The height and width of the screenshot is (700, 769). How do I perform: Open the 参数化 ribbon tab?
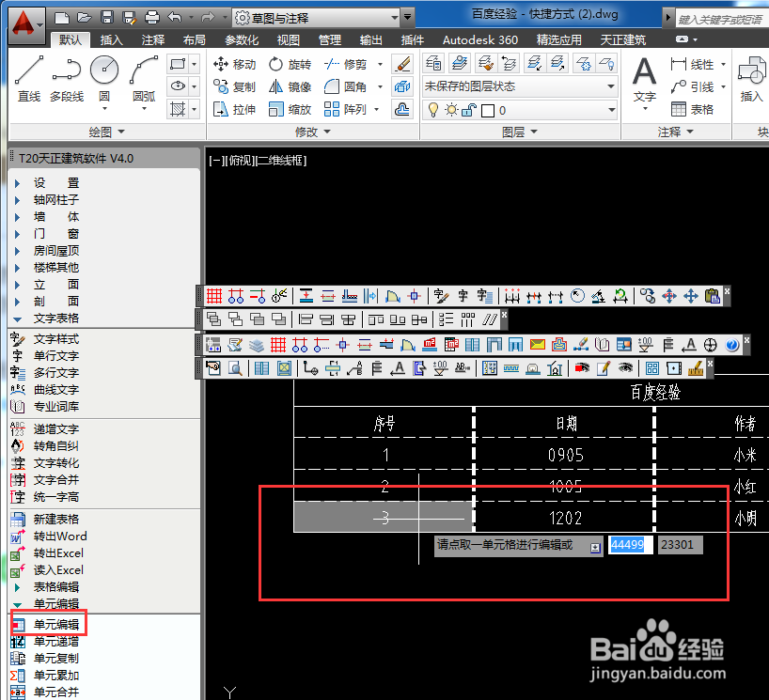click(x=242, y=39)
